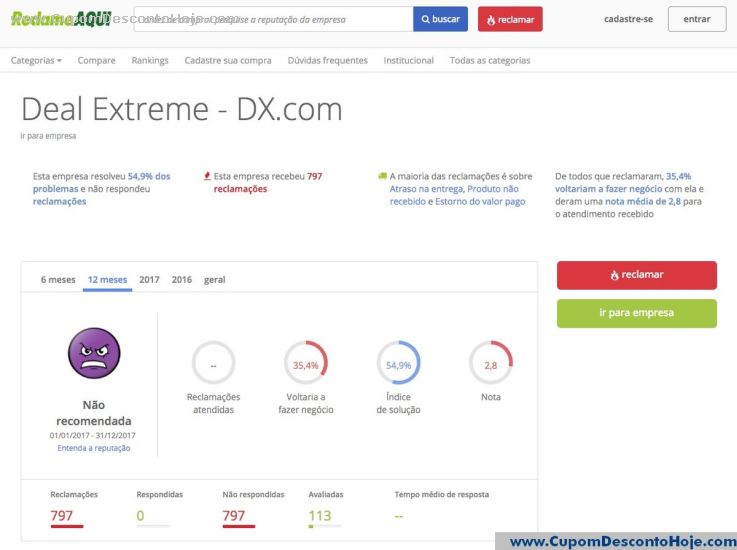Click the large red reclamar button

[637, 275]
